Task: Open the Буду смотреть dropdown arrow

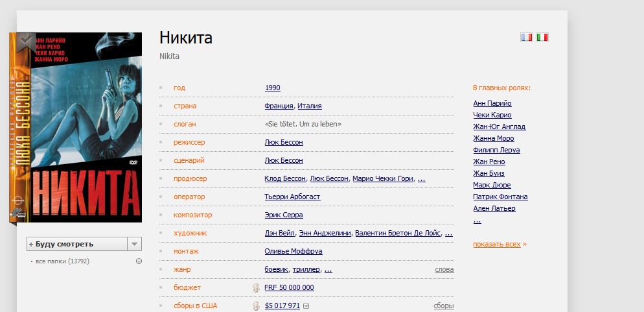Action: (134, 244)
